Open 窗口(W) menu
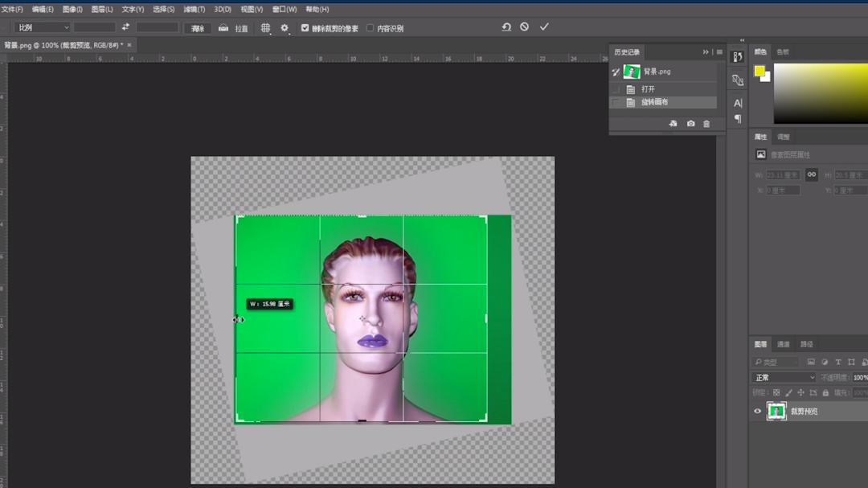 (285, 10)
